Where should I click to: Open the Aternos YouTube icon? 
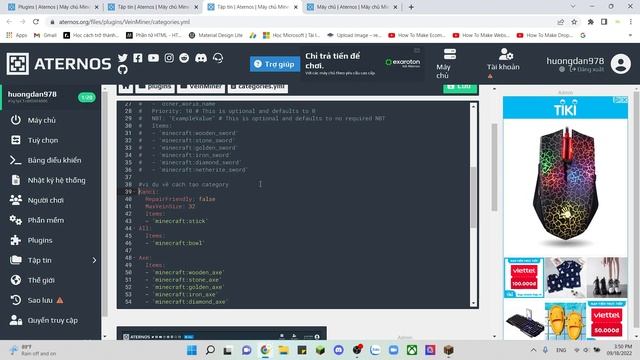pos(153,58)
